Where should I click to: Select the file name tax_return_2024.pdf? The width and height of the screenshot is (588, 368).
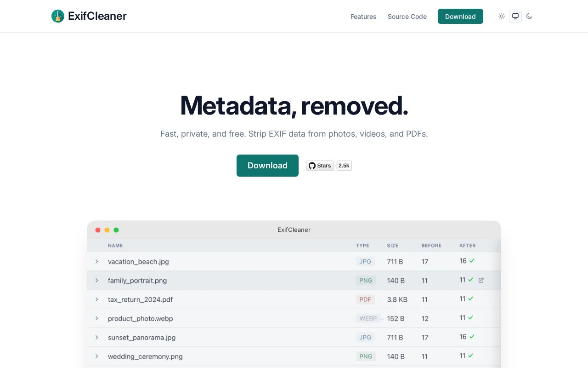tap(140, 299)
